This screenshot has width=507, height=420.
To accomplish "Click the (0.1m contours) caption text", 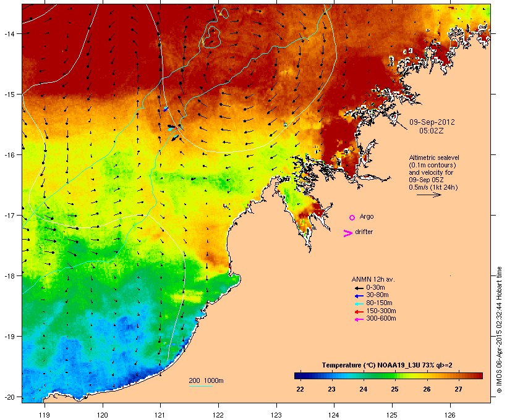I will click(x=432, y=165).
